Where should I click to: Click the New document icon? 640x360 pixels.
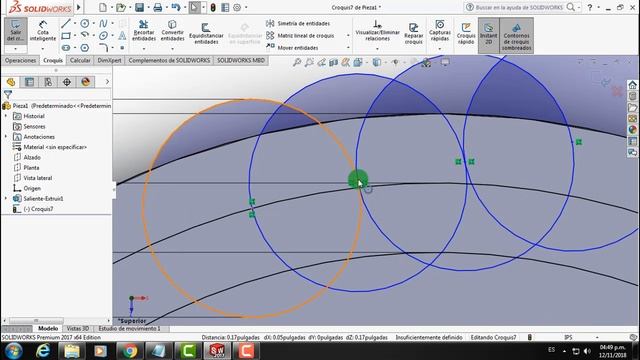point(103,7)
